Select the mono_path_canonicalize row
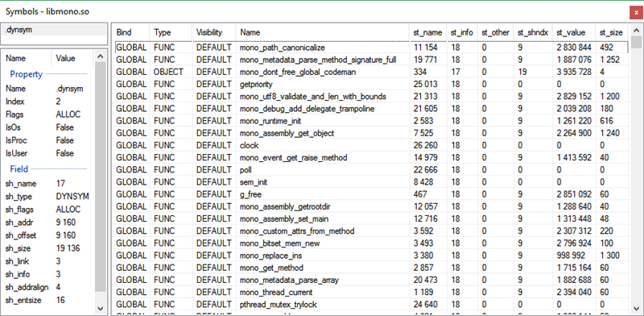The width and height of the screenshot is (644, 316). pyautogui.click(x=371, y=48)
